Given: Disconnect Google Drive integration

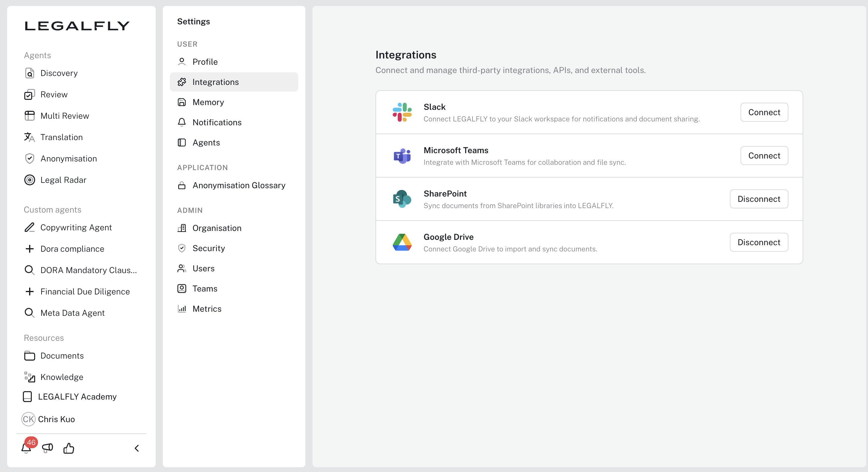Looking at the screenshot, I should coord(758,242).
